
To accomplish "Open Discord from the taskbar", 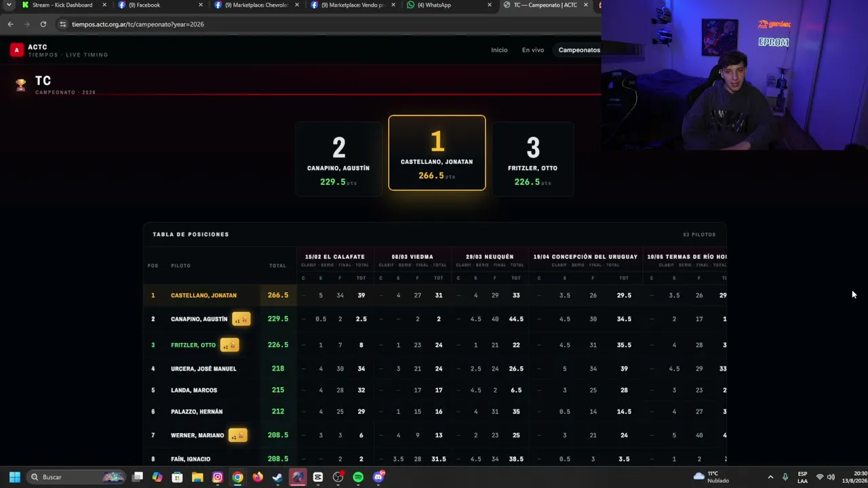I will click(x=378, y=477).
